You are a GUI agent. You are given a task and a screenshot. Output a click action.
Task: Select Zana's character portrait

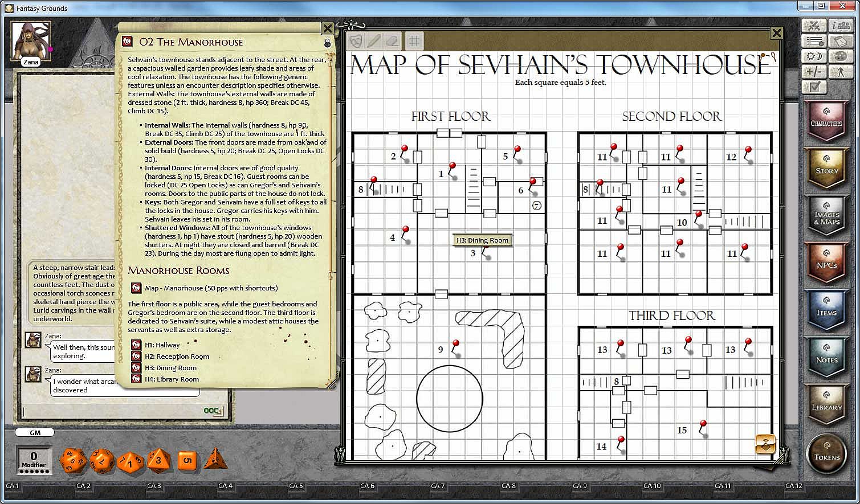point(31,40)
